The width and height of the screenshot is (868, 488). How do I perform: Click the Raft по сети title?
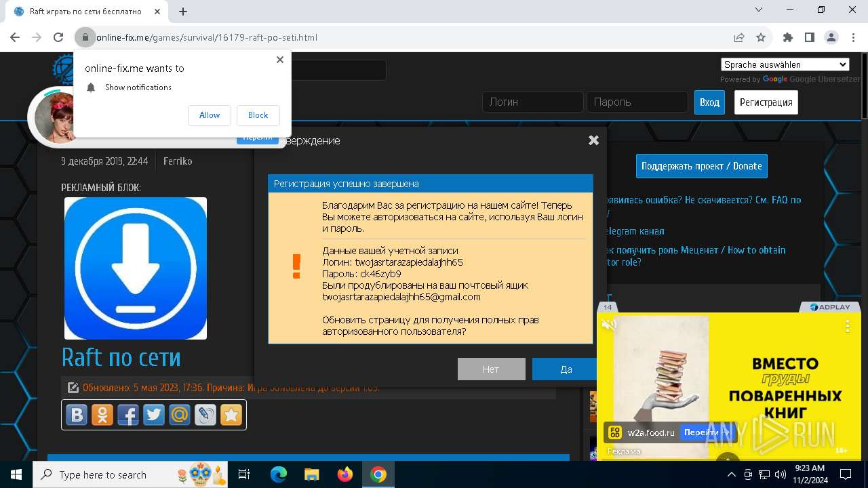point(121,357)
